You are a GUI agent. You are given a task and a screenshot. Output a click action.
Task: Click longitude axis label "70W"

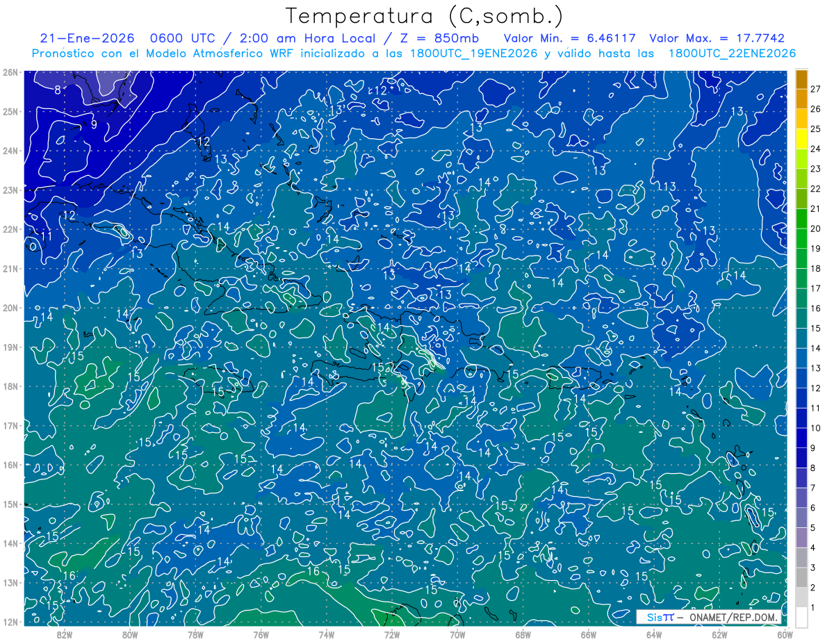[x=457, y=634]
